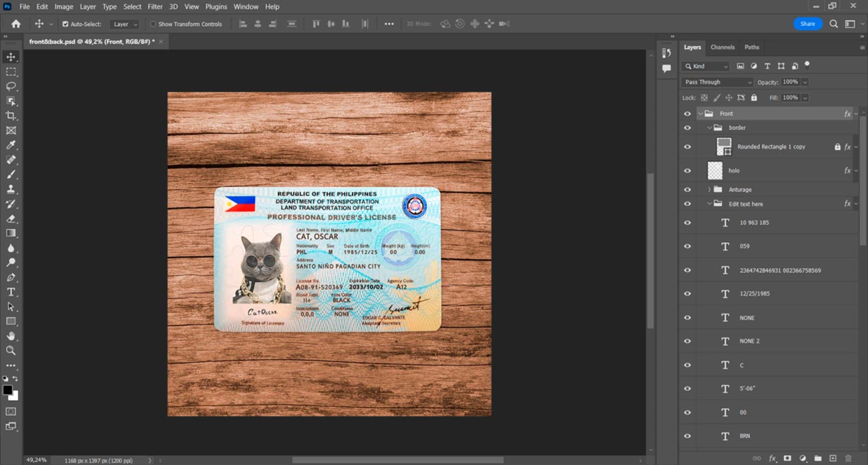Select the Zoom tool
868x465 pixels.
11,350
